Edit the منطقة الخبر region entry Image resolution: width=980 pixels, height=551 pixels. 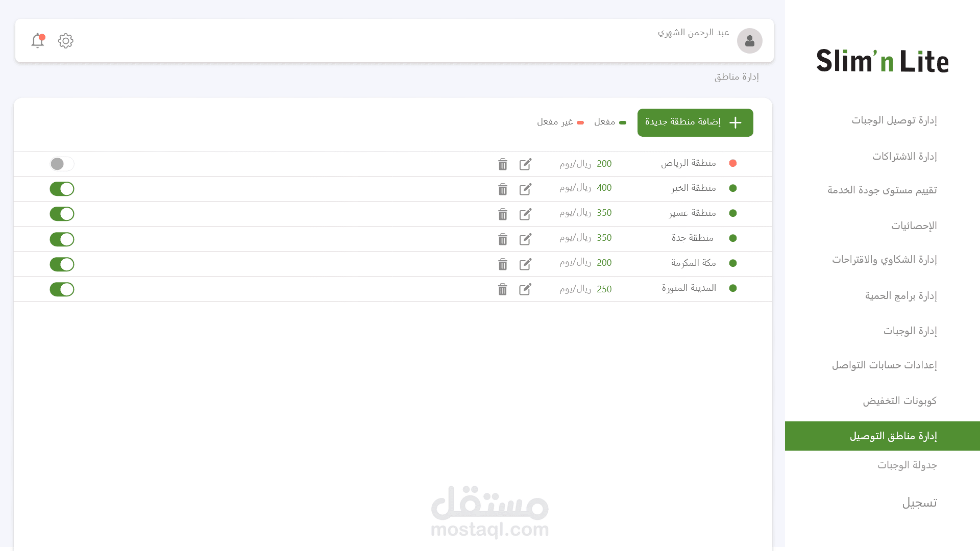(525, 189)
